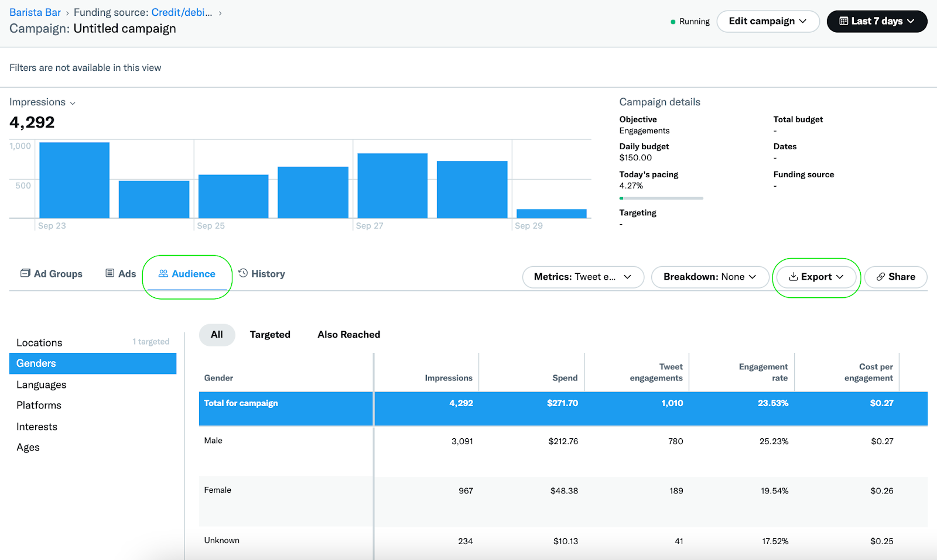The height and width of the screenshot is (560, 937).
Task: Sort by Engagement rate column header
Action: 763,372
